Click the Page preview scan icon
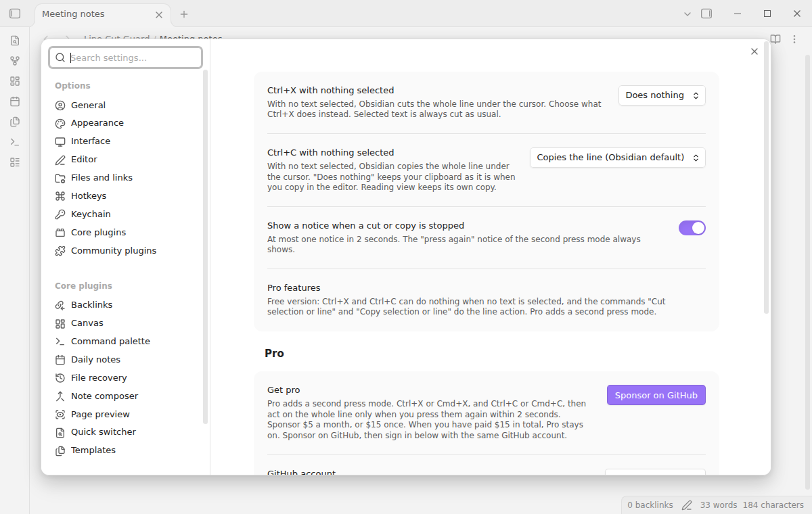Screen dimensions: 812x514 tap(60, 415)
